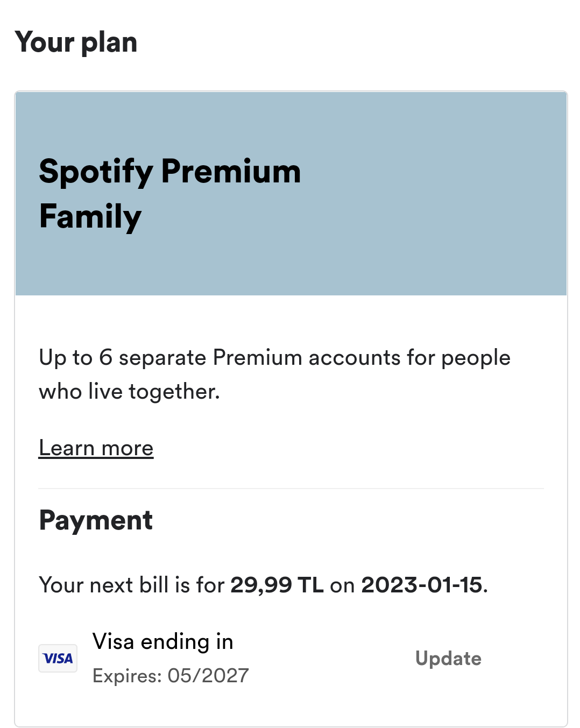This screenshot has height=728, width=580.
Task: Open the Learn more link
Action: (96, 448)
